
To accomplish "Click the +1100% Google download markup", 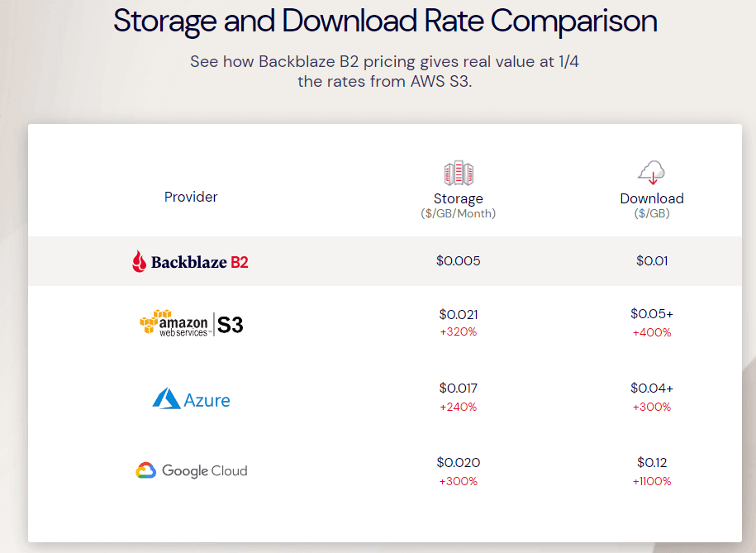I will (652, 481).
